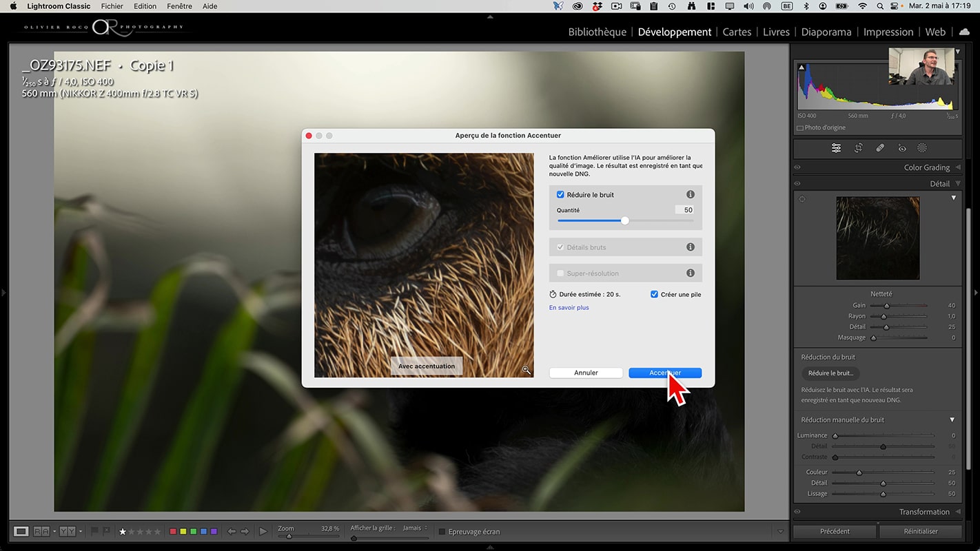Viewport: 980px width, 551px height.
Task: Select the Loupe single view mode icon
Action: [x=21, y=531]
